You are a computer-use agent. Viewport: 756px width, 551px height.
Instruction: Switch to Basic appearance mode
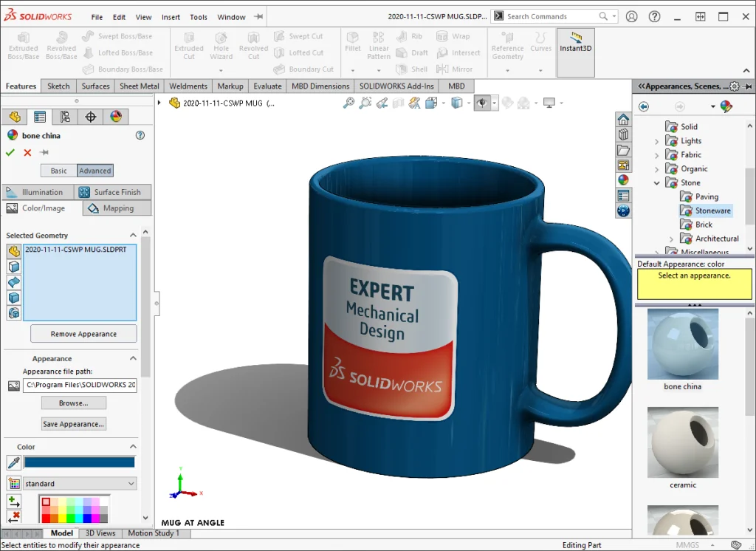point(59,171)
